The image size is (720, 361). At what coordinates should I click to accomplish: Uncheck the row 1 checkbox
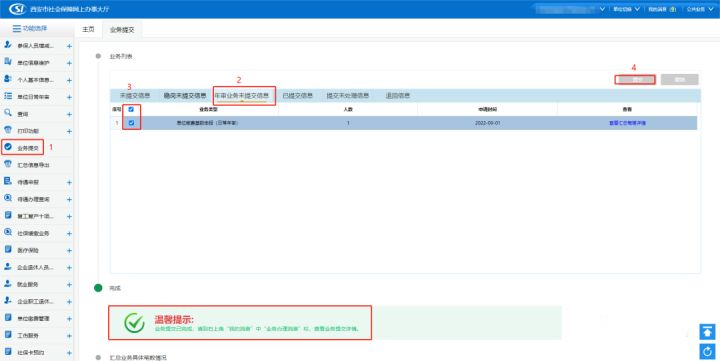pyautogui.click(x=131, y=123)
